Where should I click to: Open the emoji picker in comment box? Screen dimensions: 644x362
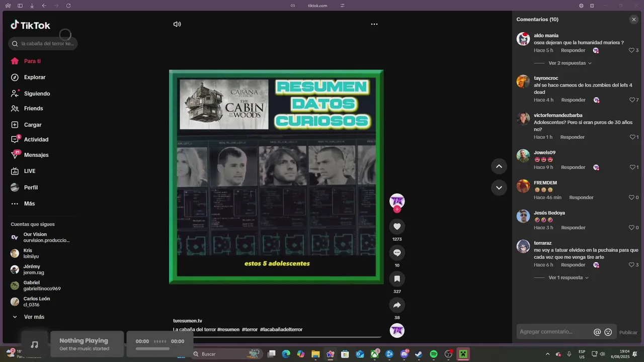pos(608,332)
